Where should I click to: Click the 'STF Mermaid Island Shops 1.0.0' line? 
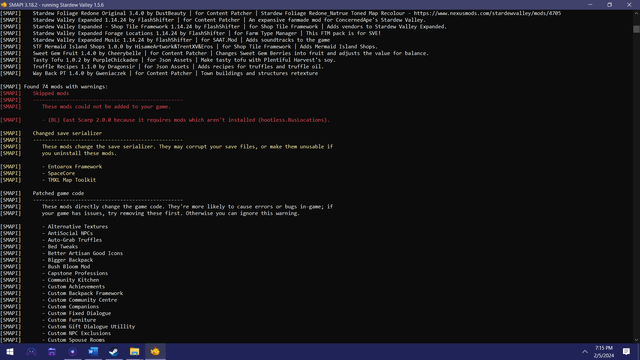tap(205, 47)
